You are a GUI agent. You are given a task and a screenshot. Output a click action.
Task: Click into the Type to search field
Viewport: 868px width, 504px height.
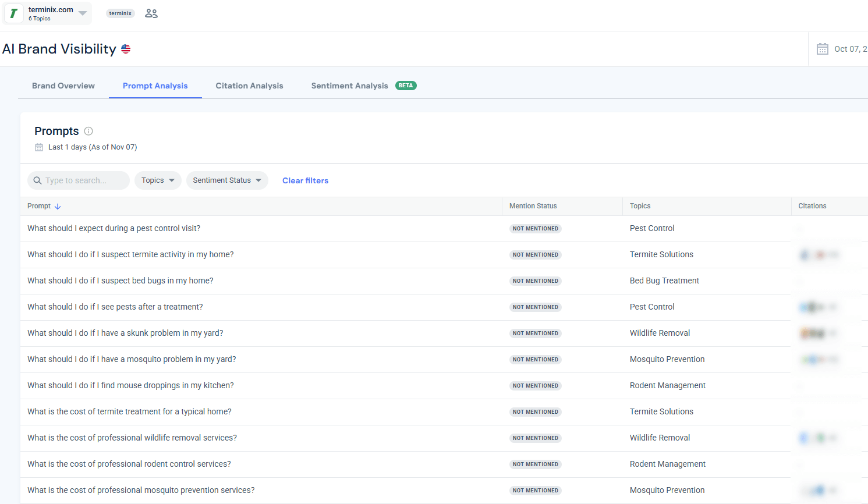tap(84, 180)
